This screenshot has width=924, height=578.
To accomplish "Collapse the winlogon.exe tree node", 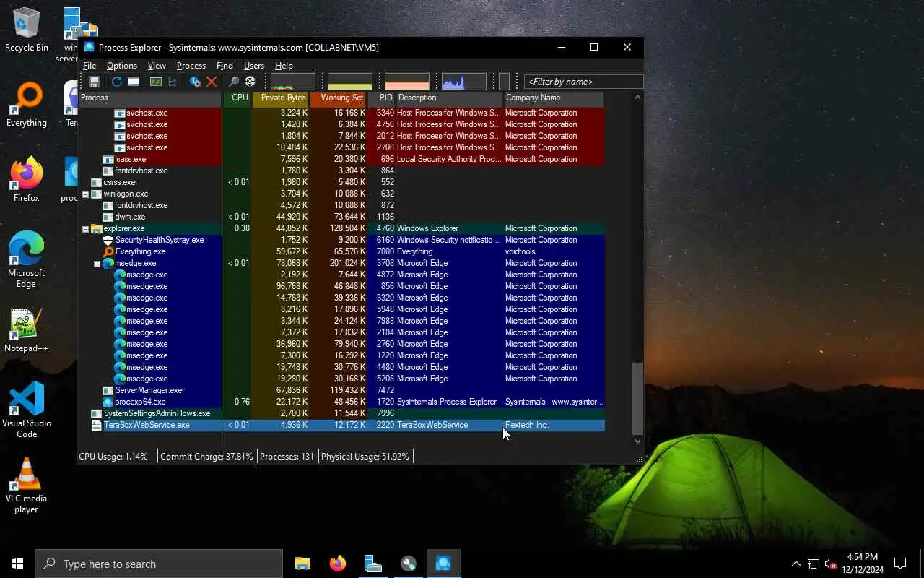I will point(85,194).
